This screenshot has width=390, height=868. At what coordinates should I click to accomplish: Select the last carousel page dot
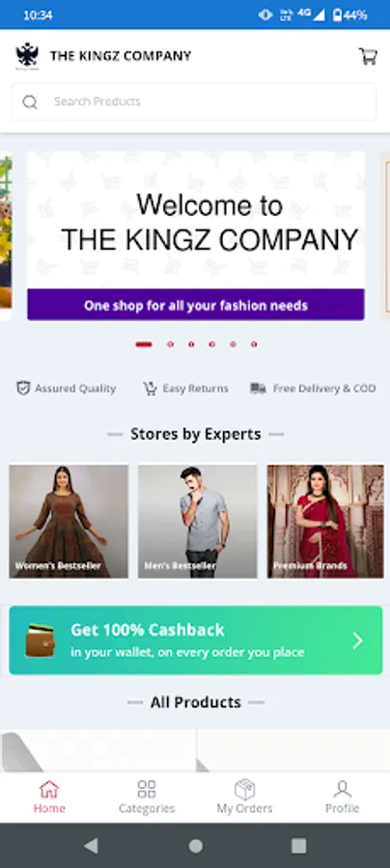[254, 344]
